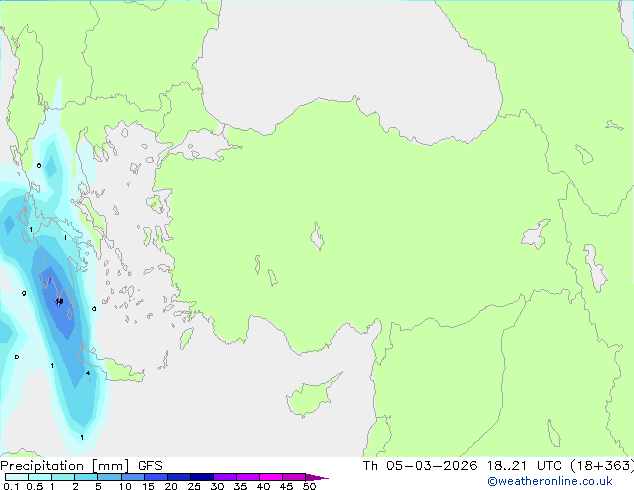
Task: Click the 1–2 mm legend color swatch
Action: pos(63,477)
